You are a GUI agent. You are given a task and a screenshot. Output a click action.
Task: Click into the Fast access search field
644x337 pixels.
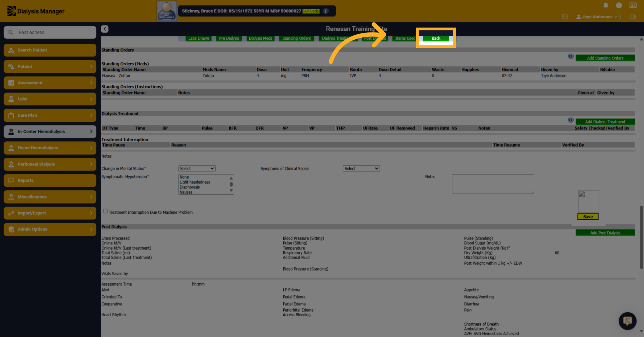point(50,32)
